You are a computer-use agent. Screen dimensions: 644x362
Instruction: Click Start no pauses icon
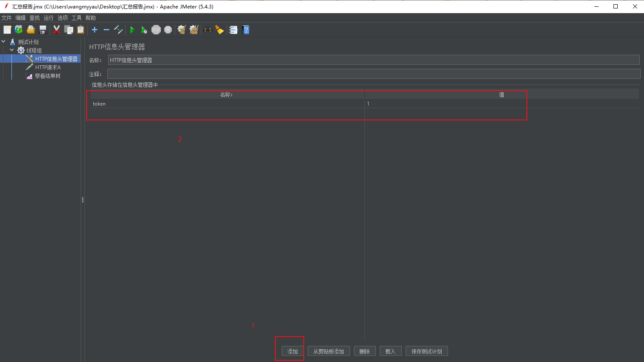coord(144,30)
